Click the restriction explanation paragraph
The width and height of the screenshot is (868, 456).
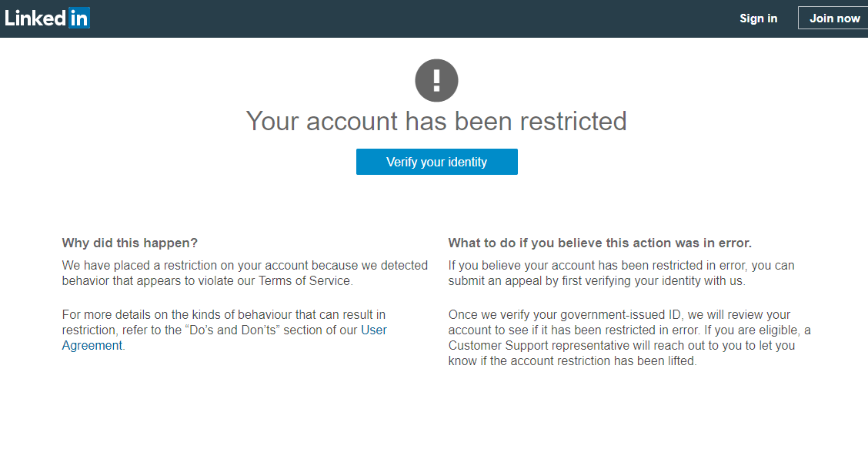[x=245, y=273]
